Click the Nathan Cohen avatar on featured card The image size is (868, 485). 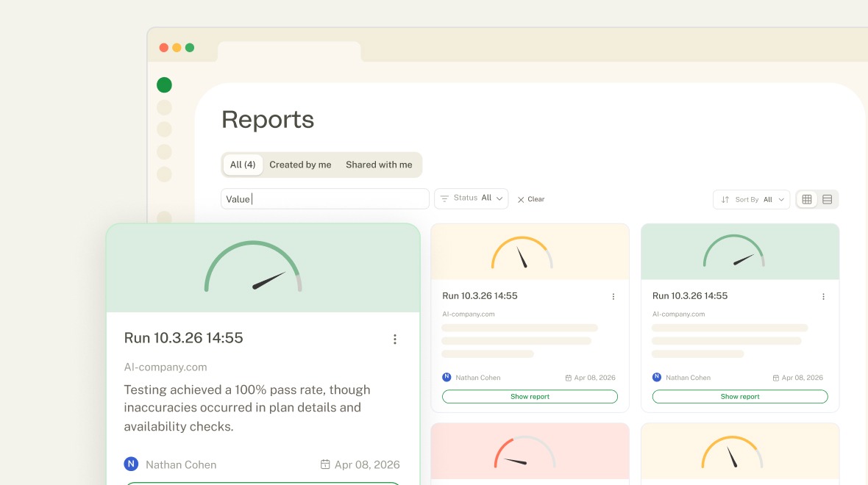[x=131, y=464]
